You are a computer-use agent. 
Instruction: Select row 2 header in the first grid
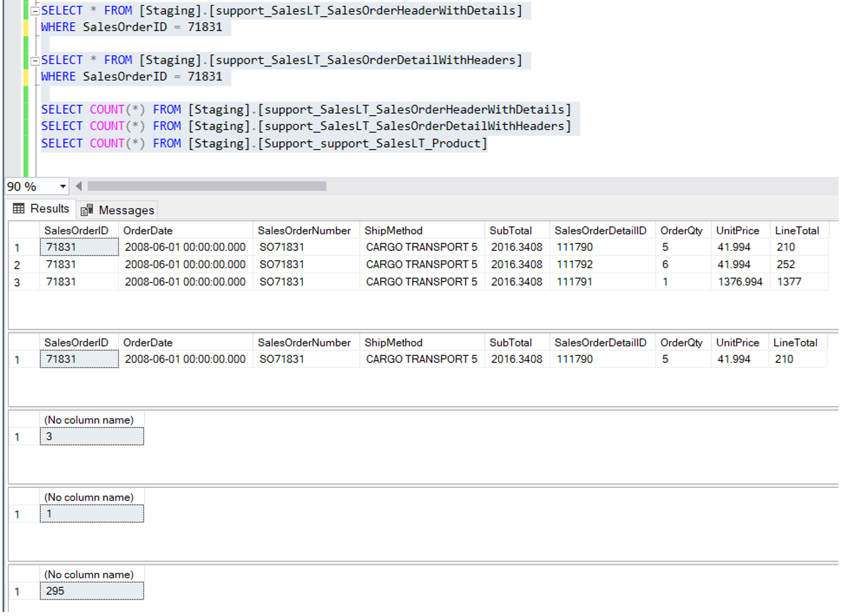tap(18, 265)
